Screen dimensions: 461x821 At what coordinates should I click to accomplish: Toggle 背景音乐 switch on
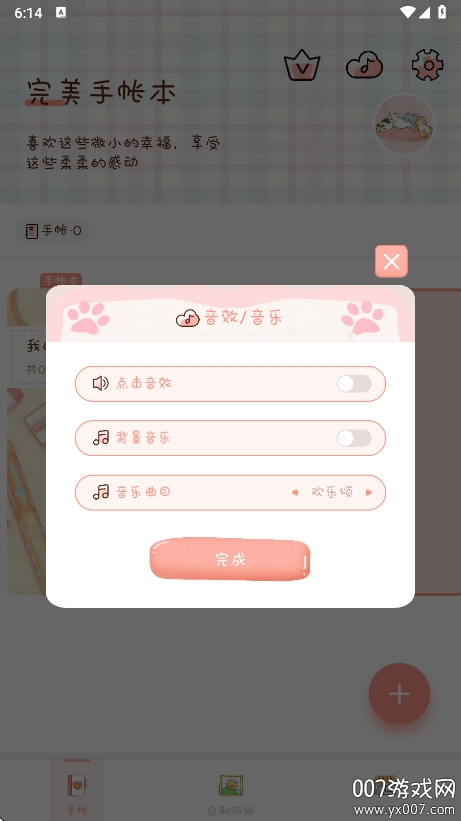click(354, 438)
